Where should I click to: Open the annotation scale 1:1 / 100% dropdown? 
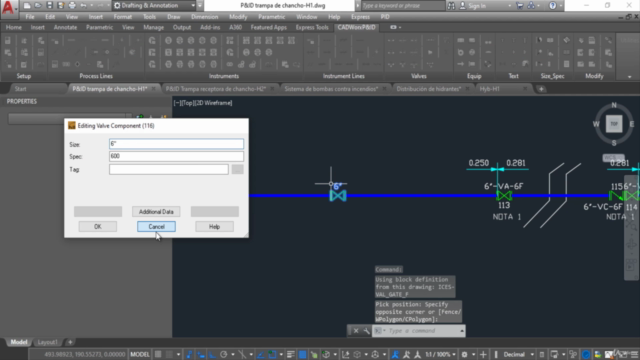440,354
